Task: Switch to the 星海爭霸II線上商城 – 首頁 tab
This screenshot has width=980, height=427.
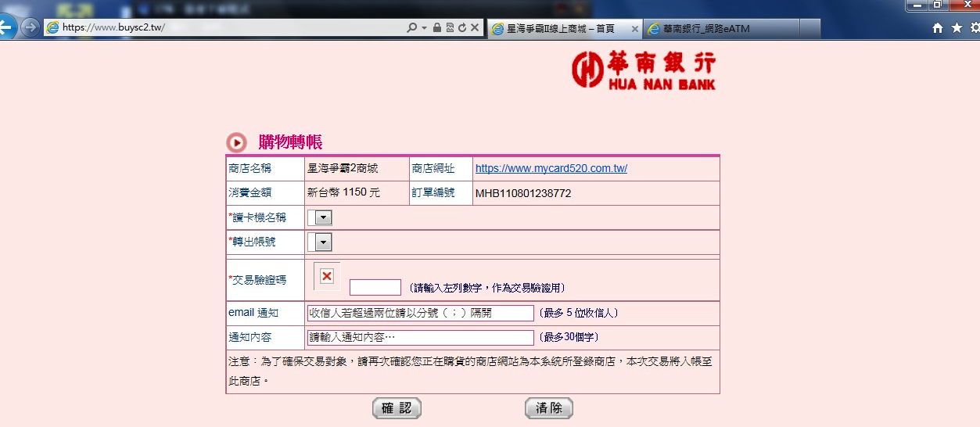Action: pos(564,29)
